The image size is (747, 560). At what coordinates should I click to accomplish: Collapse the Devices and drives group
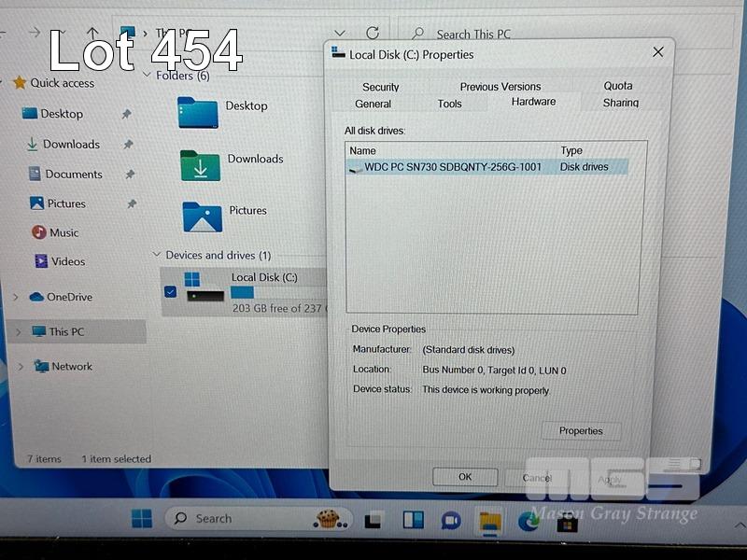[x=156, y=255]
